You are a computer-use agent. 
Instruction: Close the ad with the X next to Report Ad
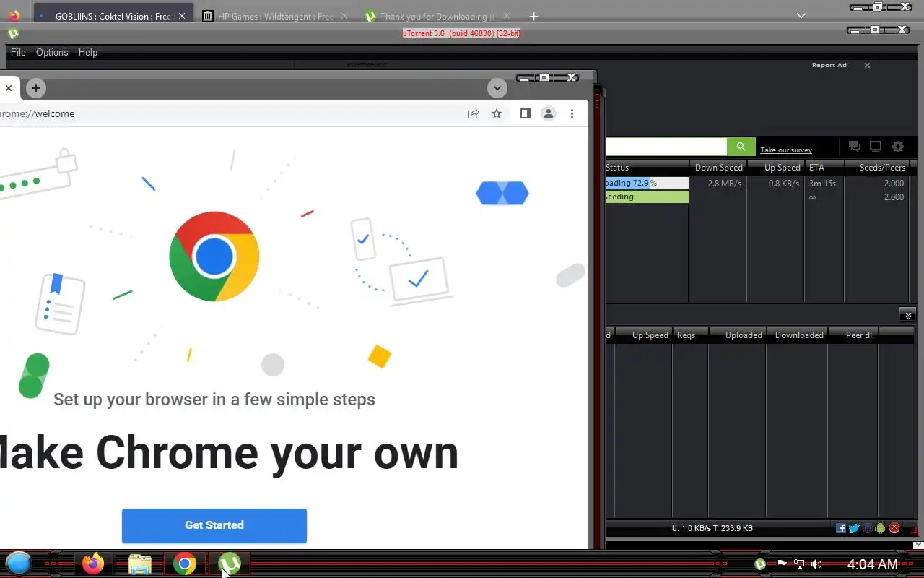click(867, 65)
